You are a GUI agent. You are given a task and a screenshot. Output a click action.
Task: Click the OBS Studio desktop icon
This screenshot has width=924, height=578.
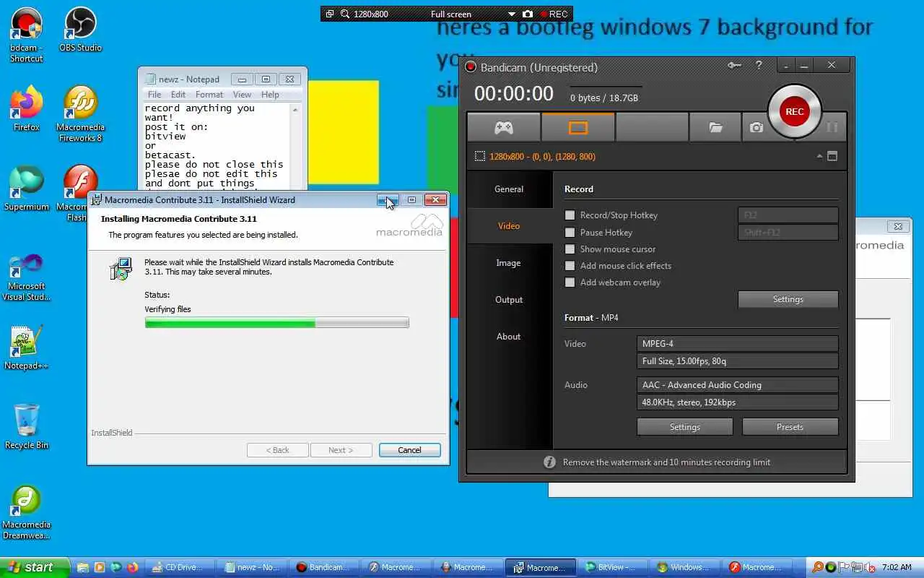(x=80, y=30)
